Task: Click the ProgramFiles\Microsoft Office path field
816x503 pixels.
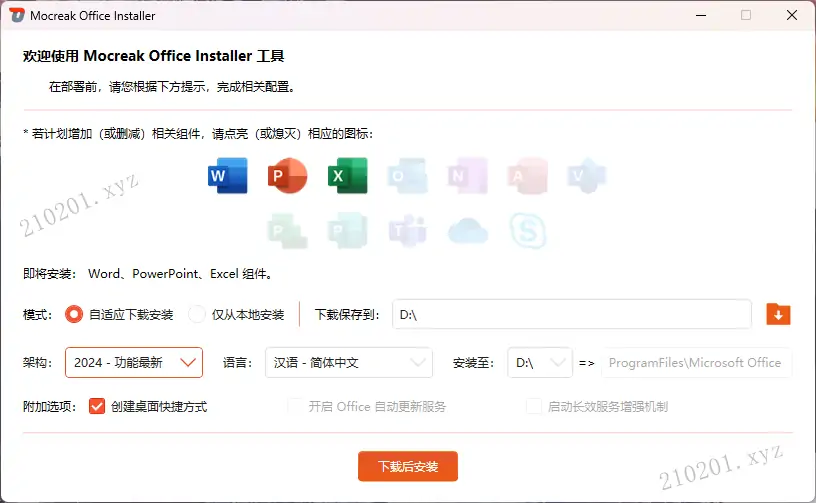Action: click(x=697, y=363)
